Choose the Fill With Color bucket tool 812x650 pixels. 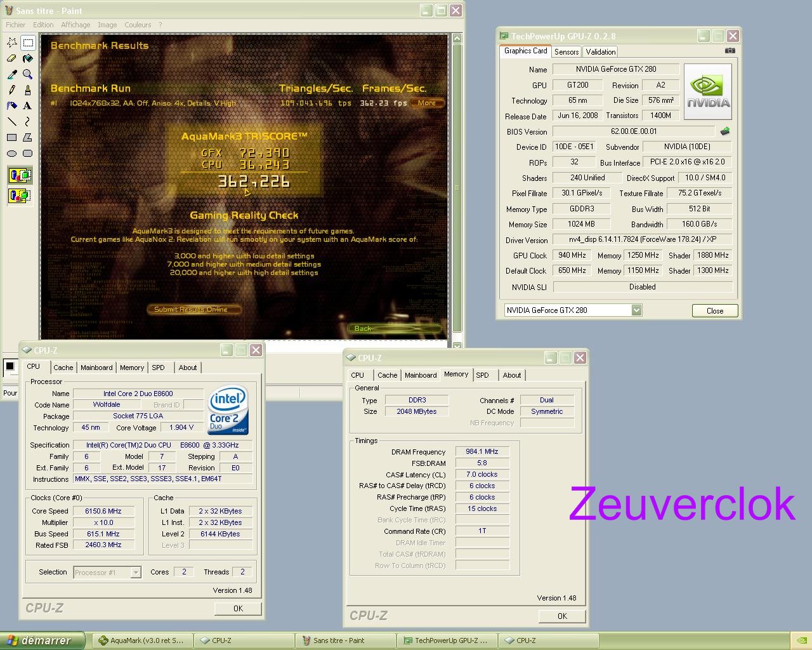tap(27, 58)
